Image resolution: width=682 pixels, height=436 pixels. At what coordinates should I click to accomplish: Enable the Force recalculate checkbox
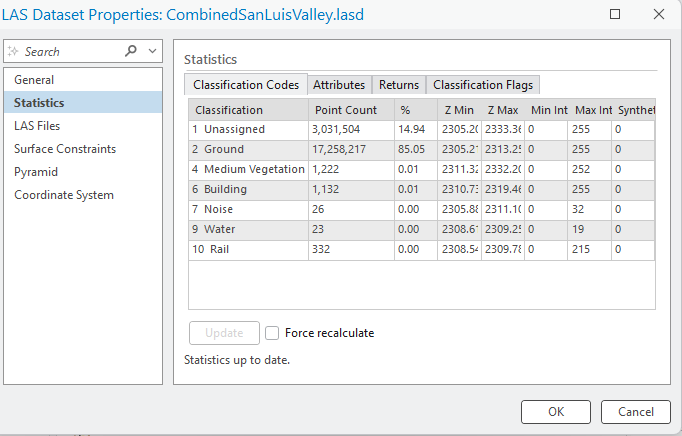click(272, 333)
